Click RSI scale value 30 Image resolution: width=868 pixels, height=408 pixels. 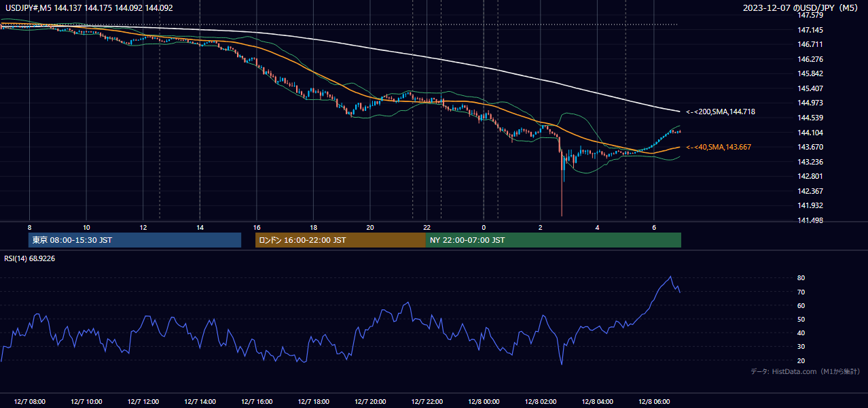coord(801,347)
